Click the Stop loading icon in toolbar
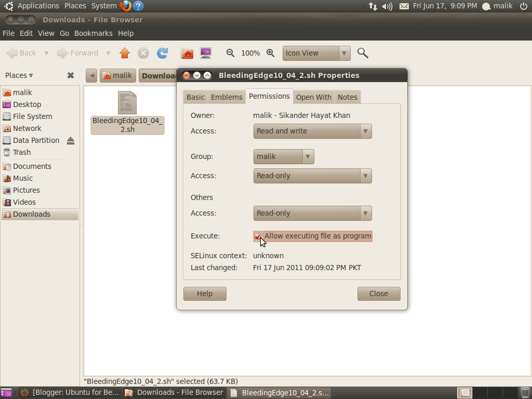The height and width of the screenshot is (399, 532). 143,53
